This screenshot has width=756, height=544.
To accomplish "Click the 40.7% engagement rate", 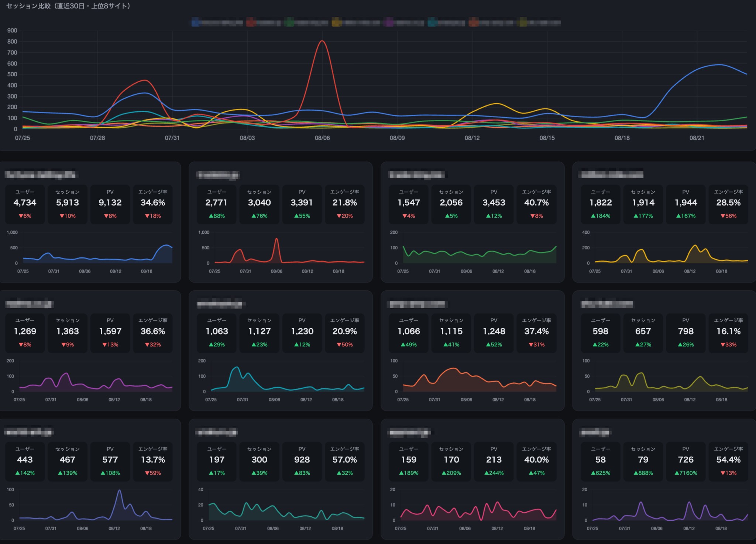I will 537,202.
